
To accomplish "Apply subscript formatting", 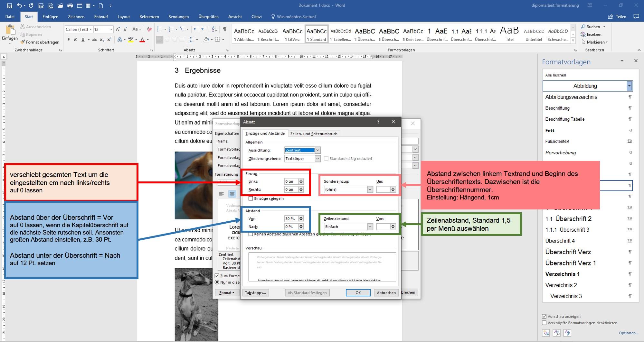I will 102,40.
